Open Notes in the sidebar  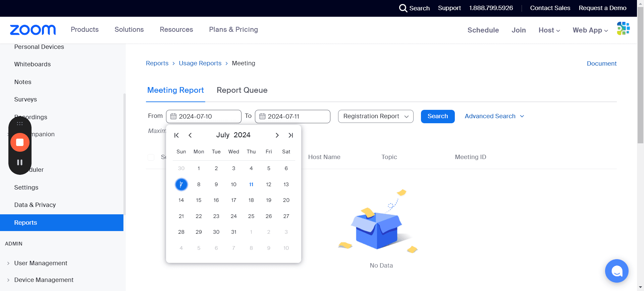23,82
